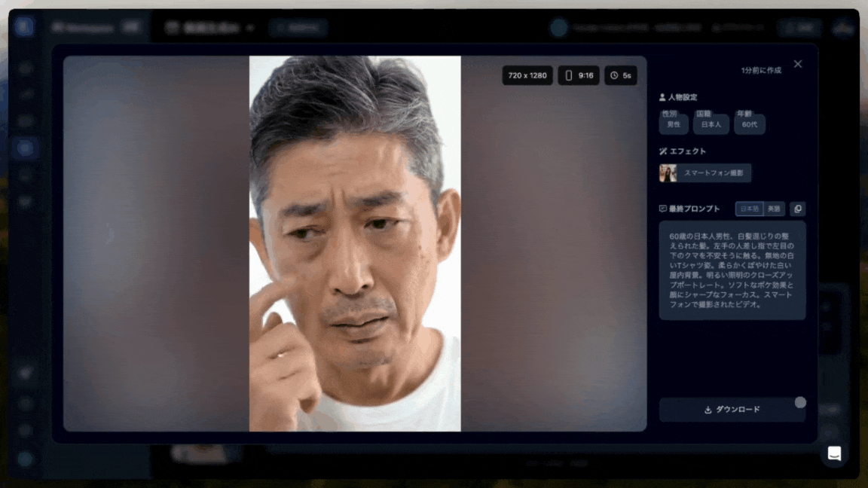Click the 720 x 1280 resolution badge

(x=527, y=75)
